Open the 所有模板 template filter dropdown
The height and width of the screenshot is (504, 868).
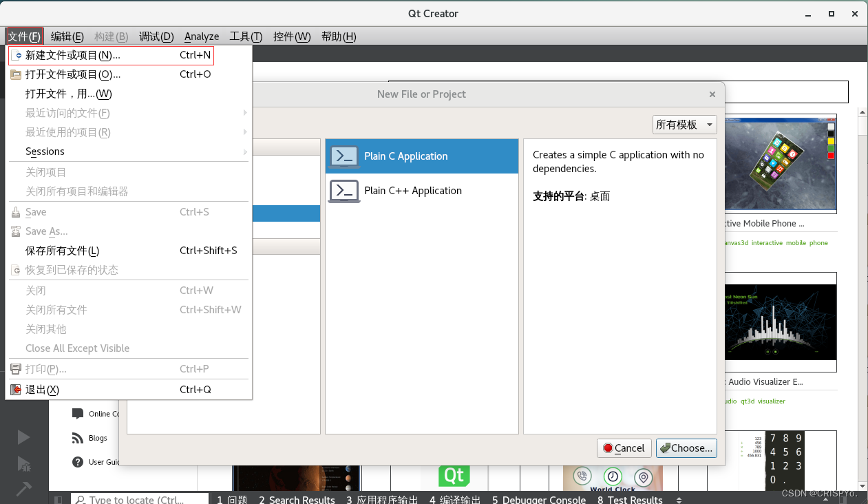pos(684,125)
